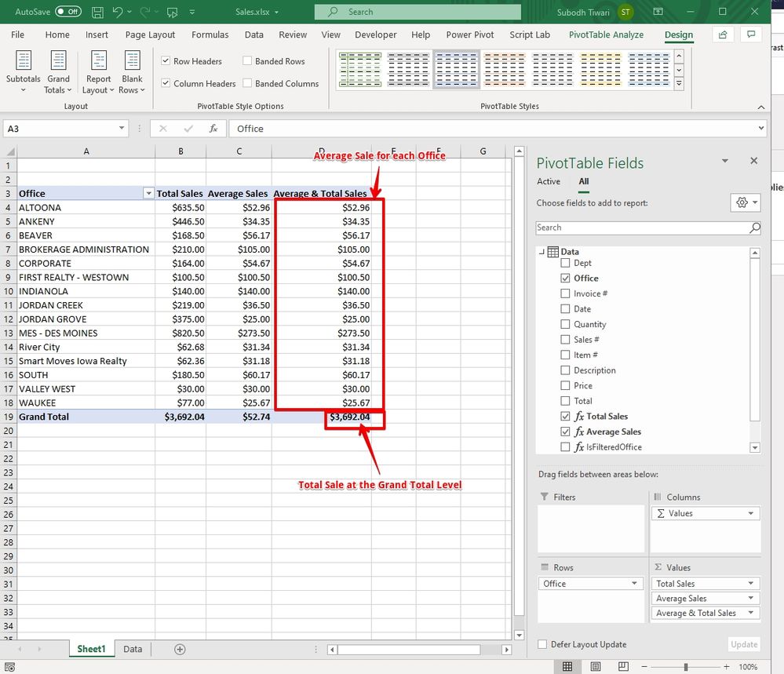Screen dimensions: 784x674
Task: Expand the PivotTable Styles gallery More arrow
Action: point(679,84)
